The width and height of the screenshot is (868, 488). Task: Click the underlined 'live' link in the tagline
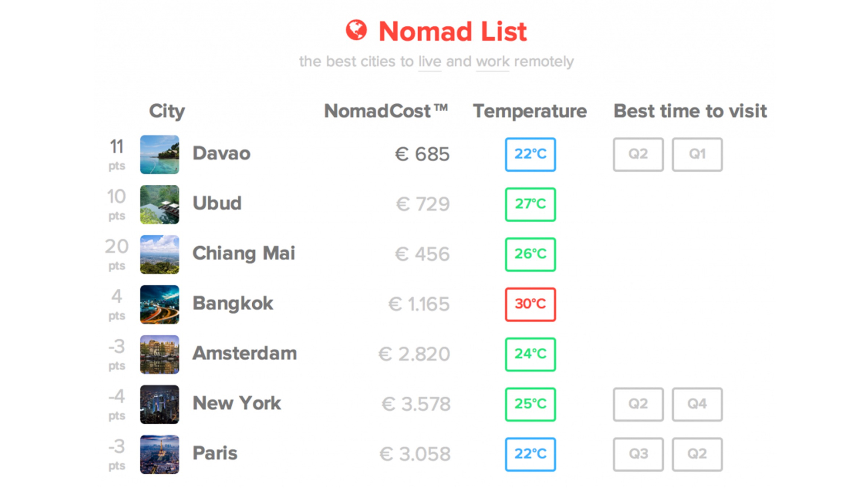click(429, 62)
